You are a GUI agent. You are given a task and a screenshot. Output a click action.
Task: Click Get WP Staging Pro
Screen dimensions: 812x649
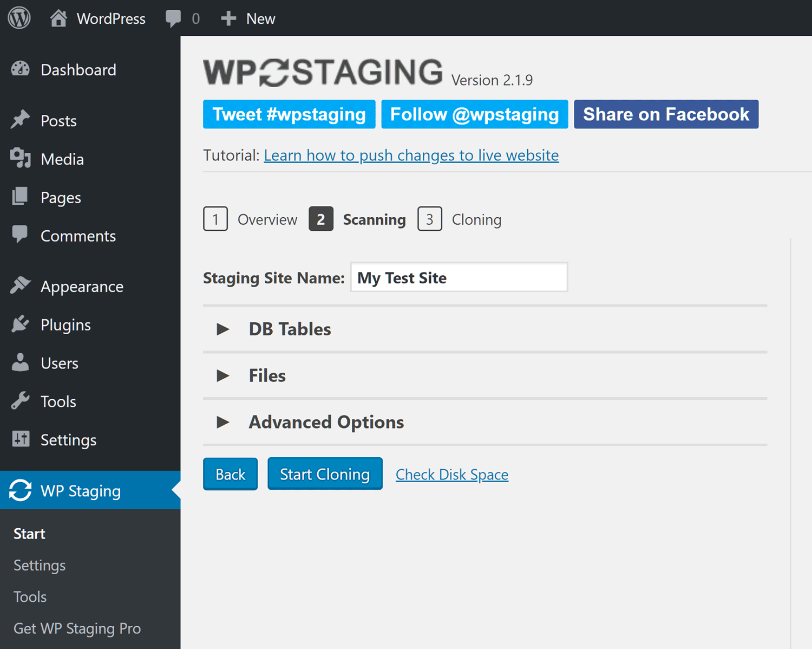77,628
